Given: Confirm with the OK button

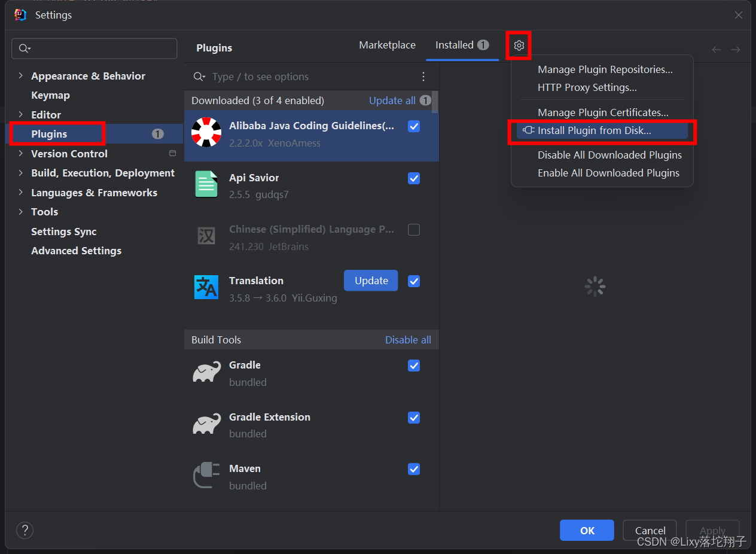Looking at the screenshot, I should click(587, 531).
